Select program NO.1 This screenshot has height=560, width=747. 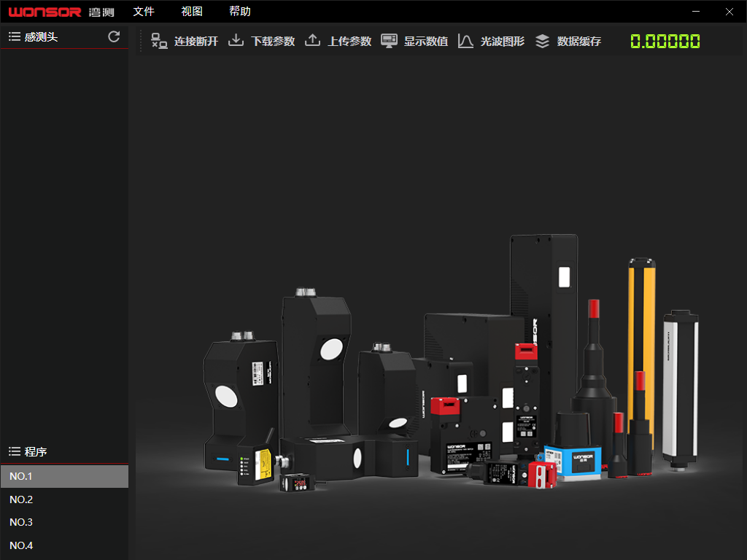[64, 476]
